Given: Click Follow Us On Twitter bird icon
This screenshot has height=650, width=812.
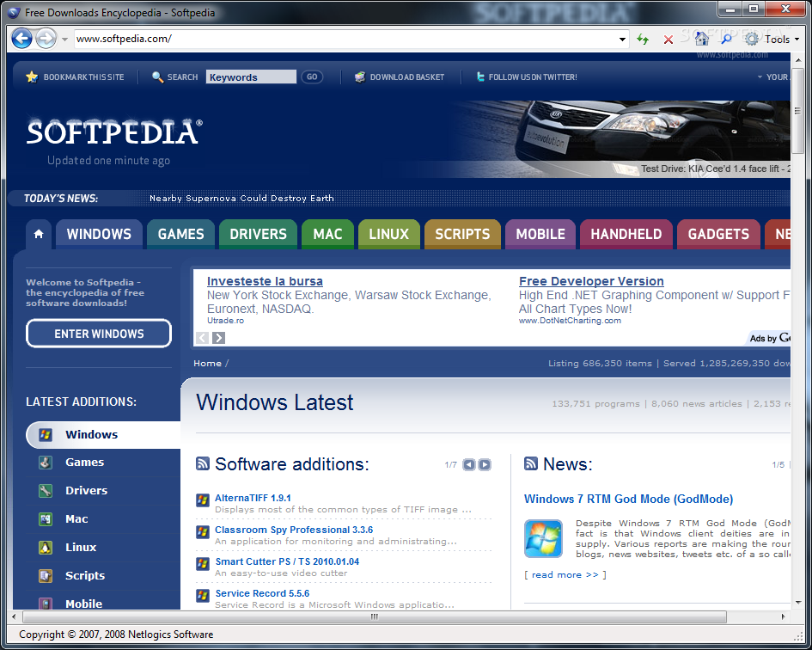Looking at the screenshot, I should click(x=480, y=77).
